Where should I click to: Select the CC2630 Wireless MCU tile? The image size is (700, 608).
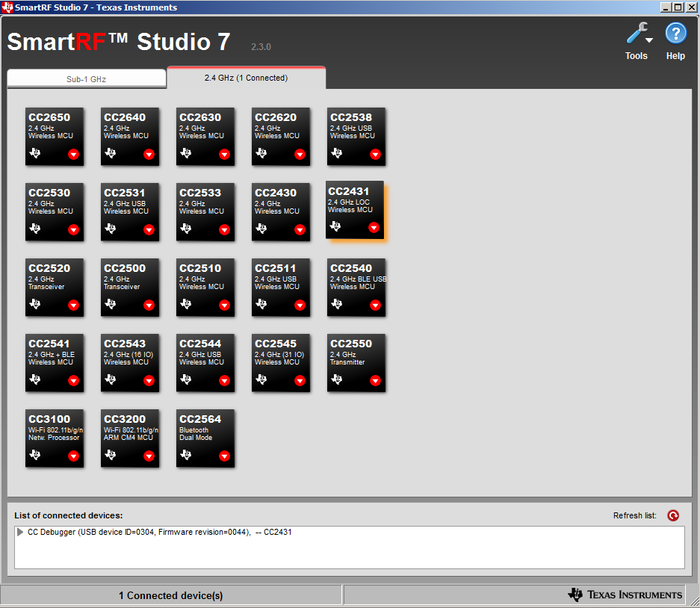[205, 137]
